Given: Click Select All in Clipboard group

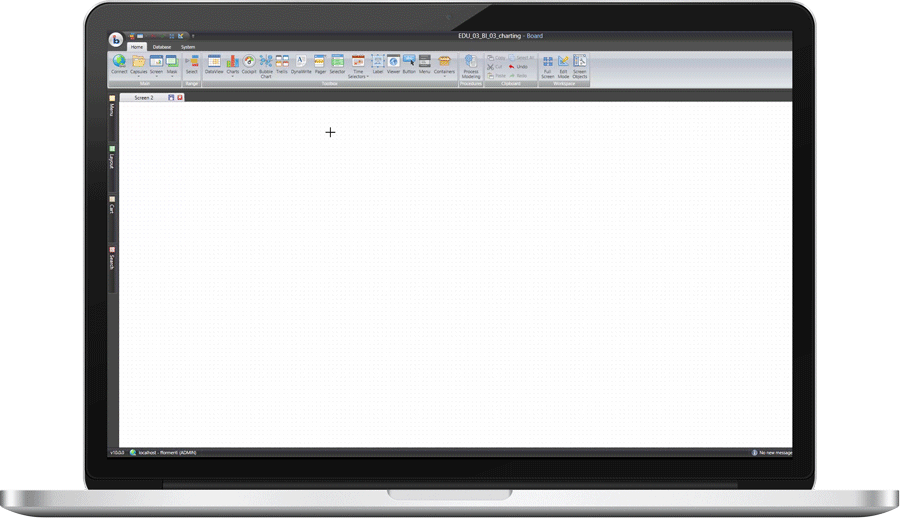Looking at the screenshot, I should click(522, 58).
